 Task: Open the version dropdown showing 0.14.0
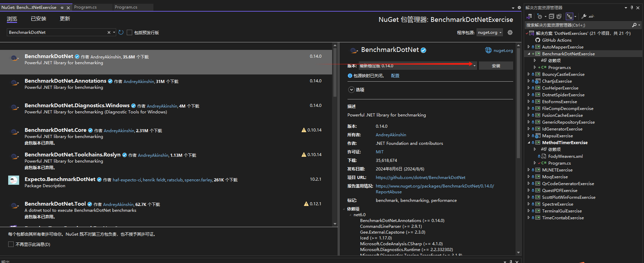point(475,66)
